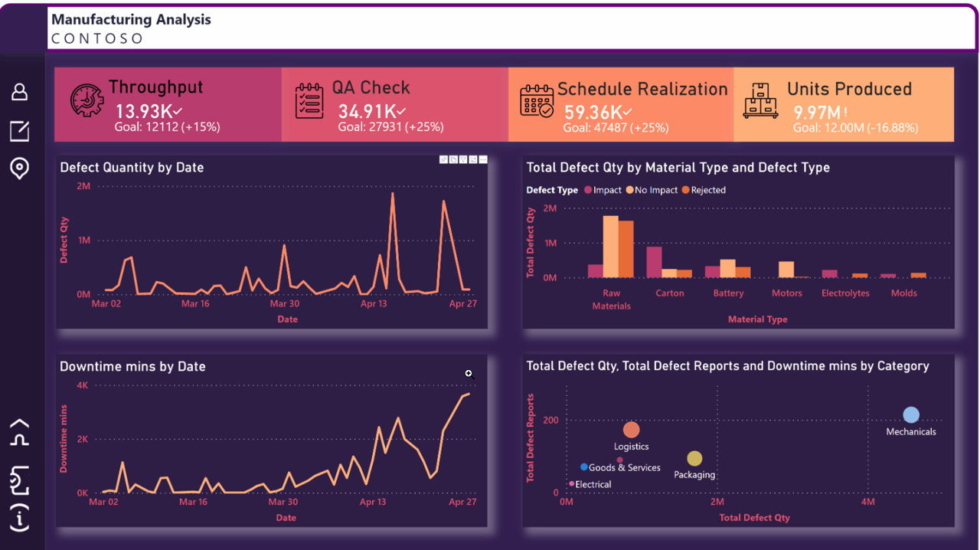Copy the Defect Quantity by Date visual
This screenshot has height=550, width=980.
point(453,159)
